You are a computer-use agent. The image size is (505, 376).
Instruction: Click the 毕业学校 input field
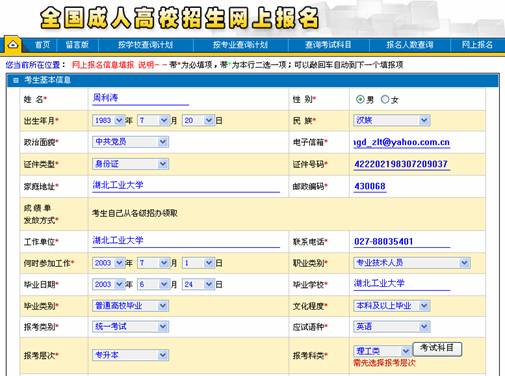(x=402, y=284)
